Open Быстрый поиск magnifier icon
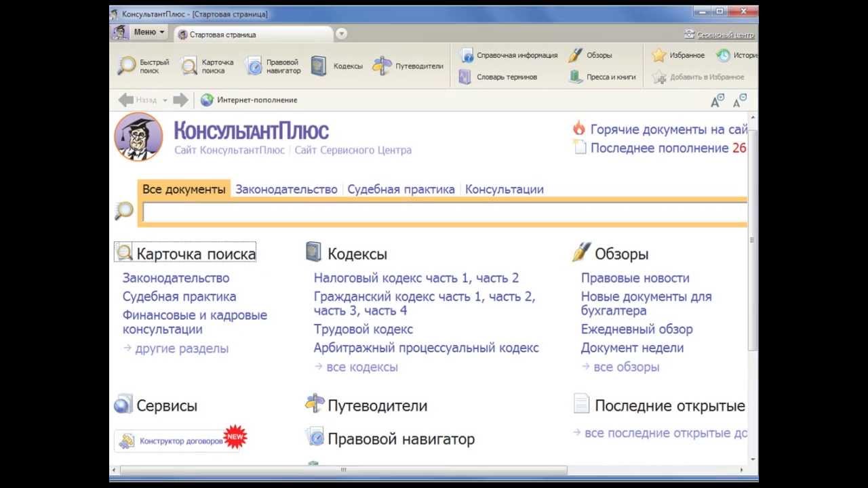 (127, 66)
